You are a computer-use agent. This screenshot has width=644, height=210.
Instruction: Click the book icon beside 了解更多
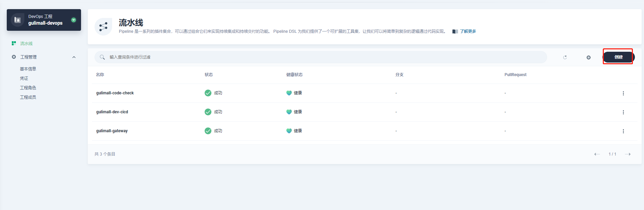click(455, 31)
